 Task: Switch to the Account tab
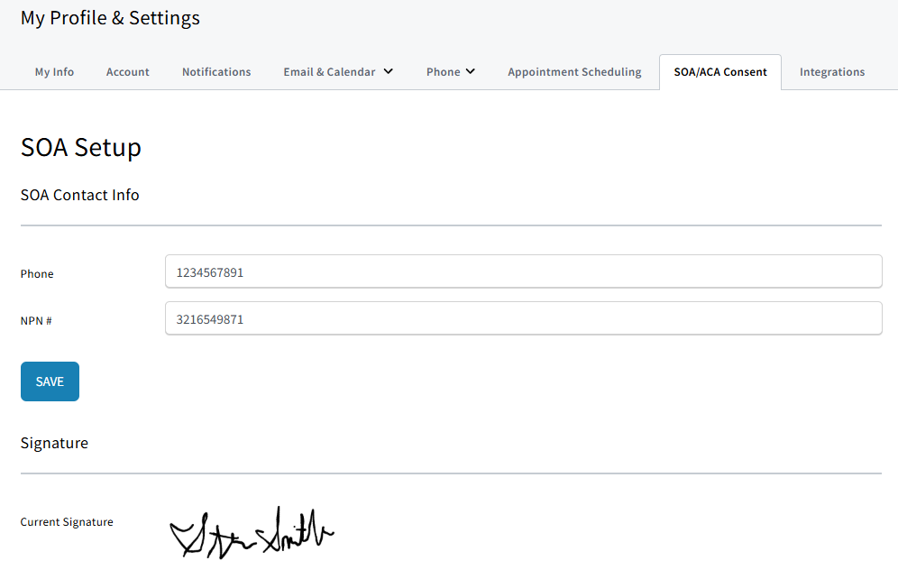pos(128,72)
